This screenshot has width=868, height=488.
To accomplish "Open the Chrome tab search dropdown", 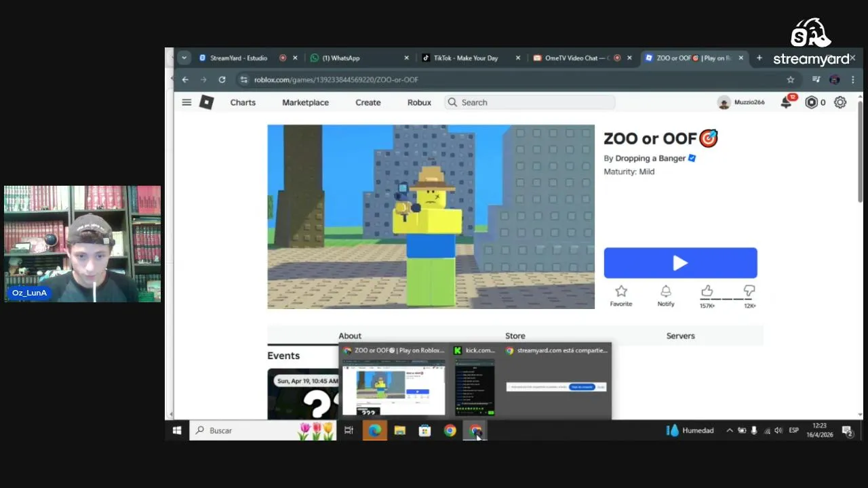I will click(184, 58).
